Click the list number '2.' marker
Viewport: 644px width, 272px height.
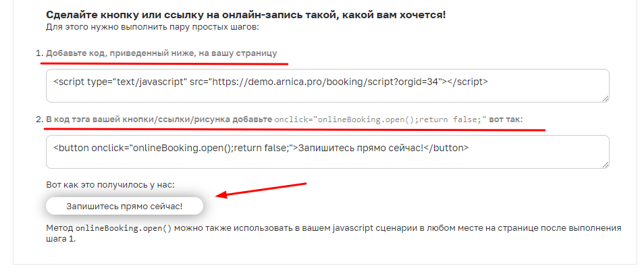39,119
